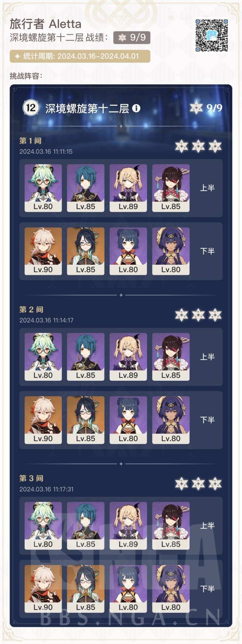Select glasses Lv.85 character in 第2间 下半

click(85, 420)
